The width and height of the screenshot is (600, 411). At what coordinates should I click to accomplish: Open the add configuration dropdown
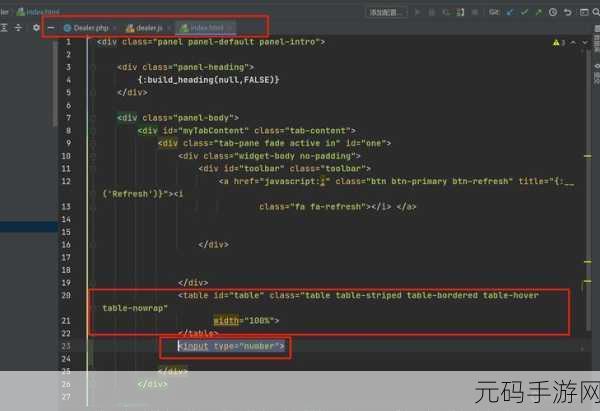pyautogui.click(x=386, y=12)
